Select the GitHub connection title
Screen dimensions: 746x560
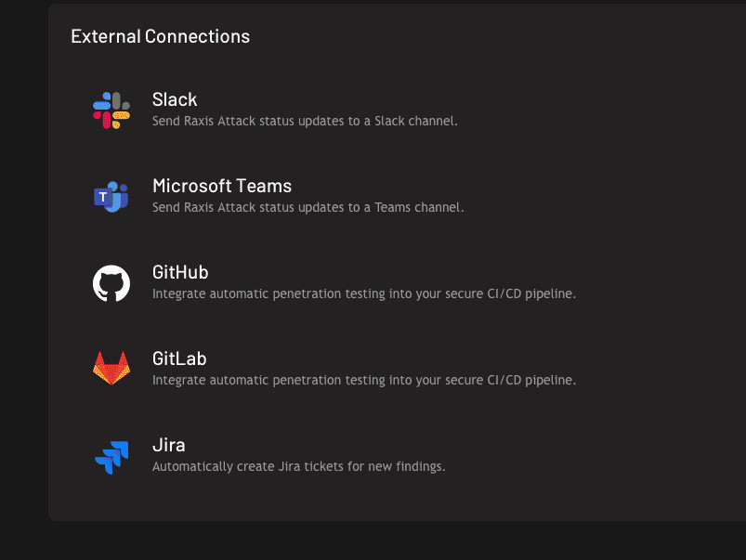click(180, 272)
